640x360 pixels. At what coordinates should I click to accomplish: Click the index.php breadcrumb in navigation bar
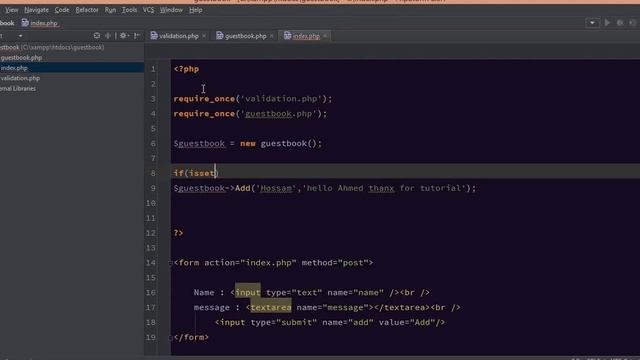40,23
